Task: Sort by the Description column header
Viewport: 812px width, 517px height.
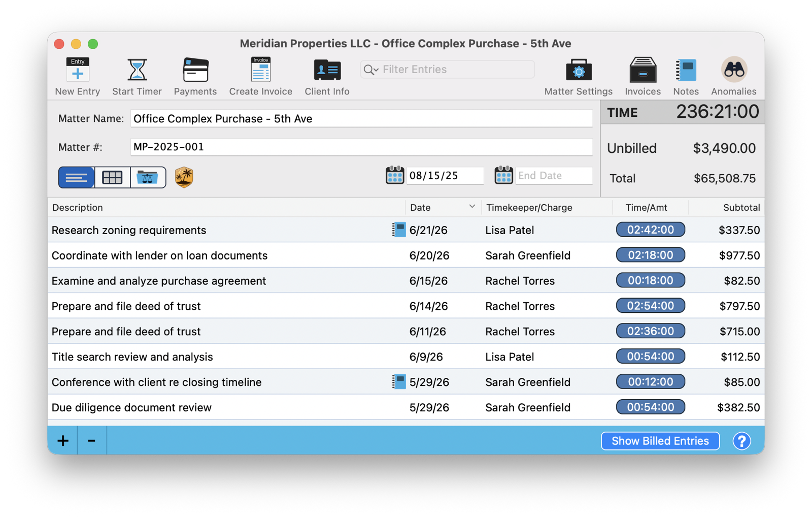Action: tap(227, 207)
